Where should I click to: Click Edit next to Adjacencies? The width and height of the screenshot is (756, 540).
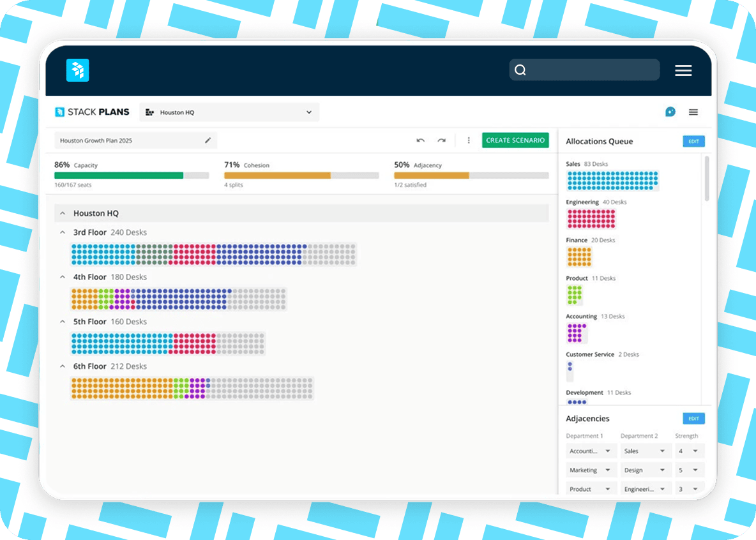point(693,419)
